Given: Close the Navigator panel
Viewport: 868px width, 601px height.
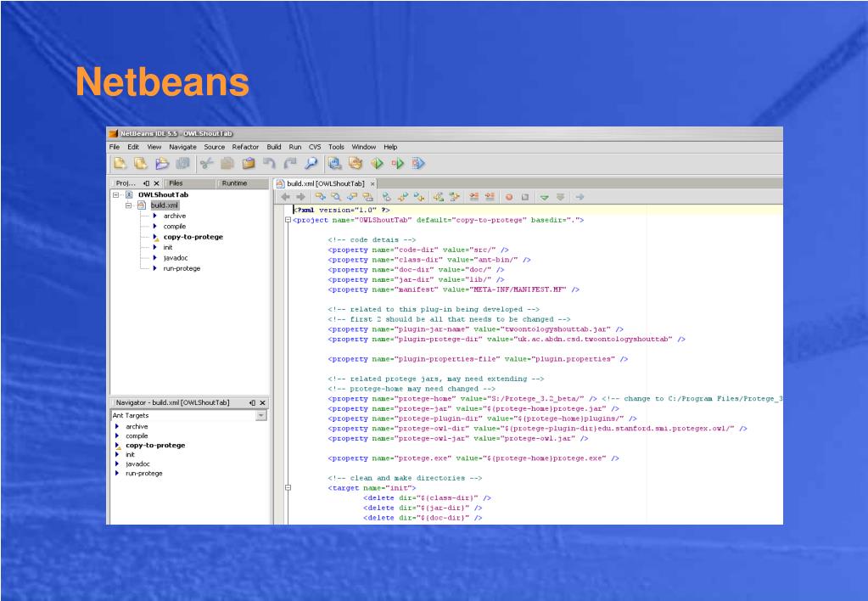Looking at the screenshot, I should pyautogui.click(x=262, y=402).
